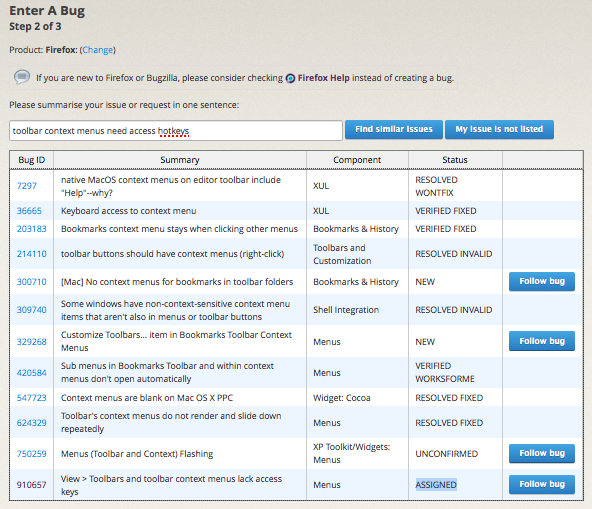Click My issue is not listed button
Image resolution: width=592 pixels, height=509 pixels.
tap(499, 130)
